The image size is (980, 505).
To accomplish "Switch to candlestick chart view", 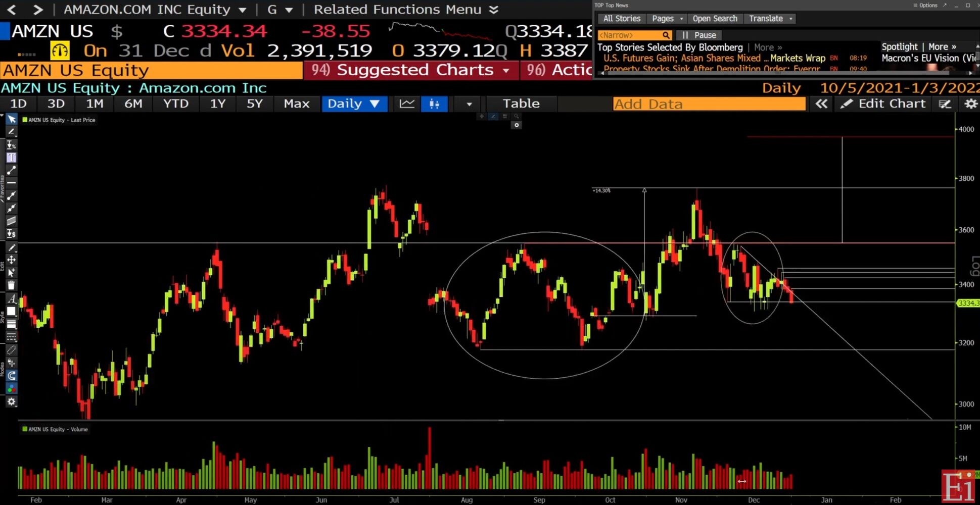I will (x=434, y=104).
